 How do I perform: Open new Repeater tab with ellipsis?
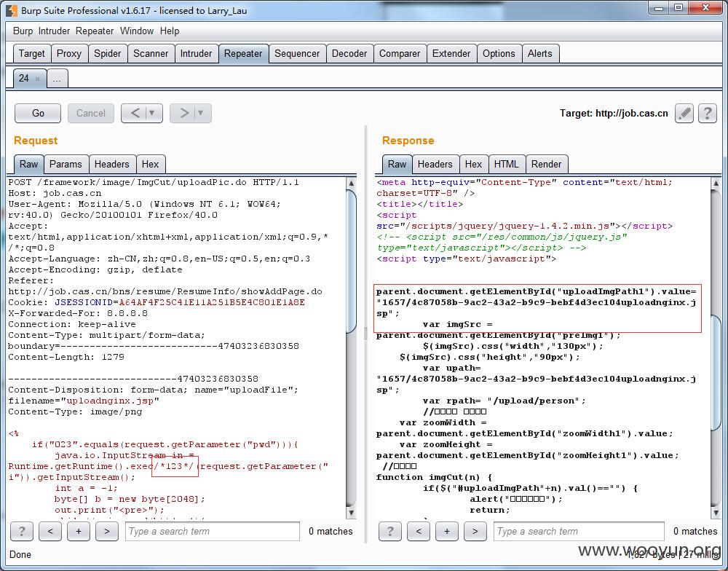[x=57, y=79]
